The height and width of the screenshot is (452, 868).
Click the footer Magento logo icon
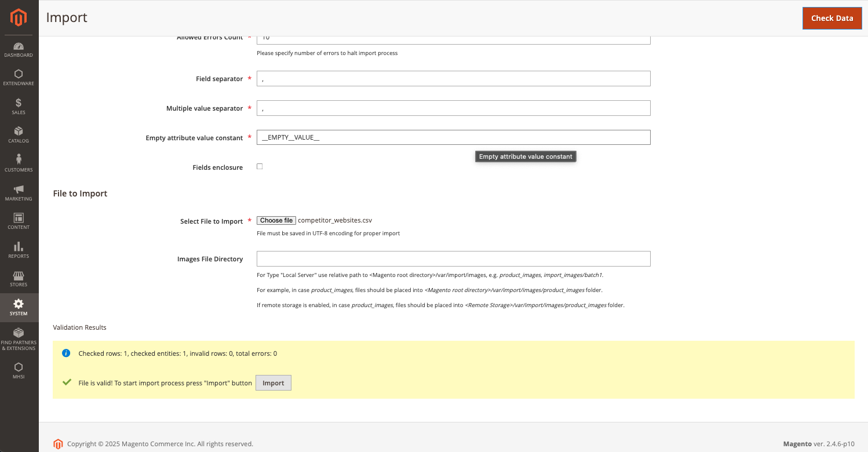tap(58, 444)
